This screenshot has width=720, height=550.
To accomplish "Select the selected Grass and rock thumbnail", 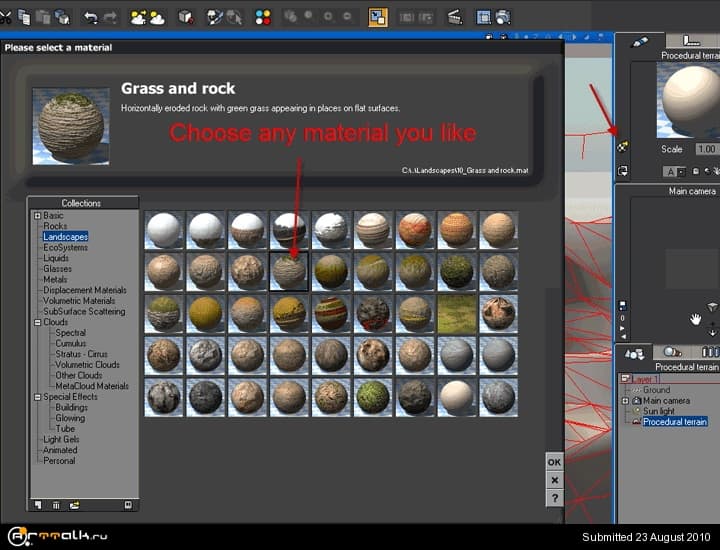I will pyautogui.click(x=289, y=272).
